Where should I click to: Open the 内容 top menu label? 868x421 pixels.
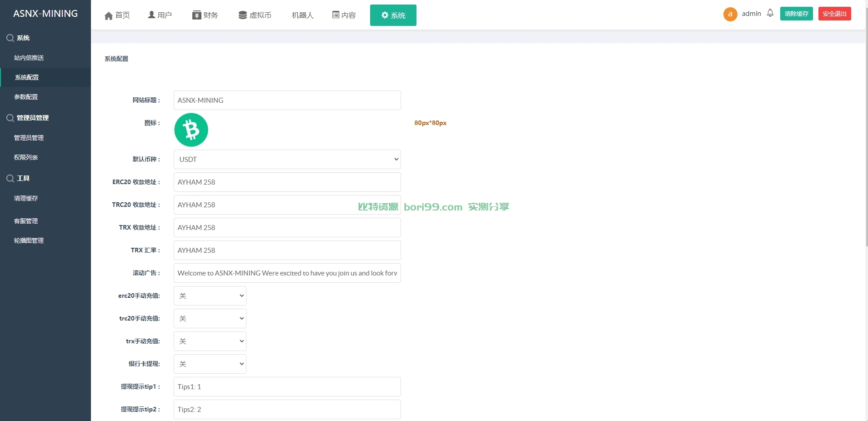(x=349, y=15)
